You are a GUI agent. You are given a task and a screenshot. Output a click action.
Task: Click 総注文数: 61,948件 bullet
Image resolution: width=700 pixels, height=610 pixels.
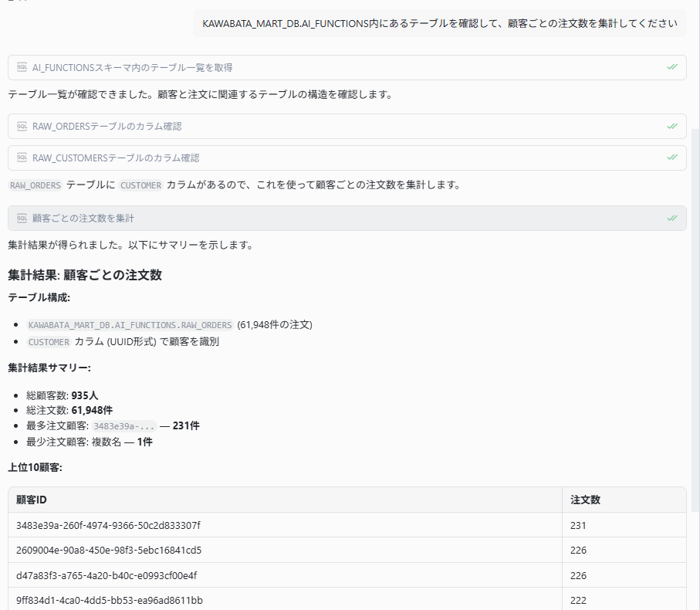pyautogui.click(x=69, y=410)
